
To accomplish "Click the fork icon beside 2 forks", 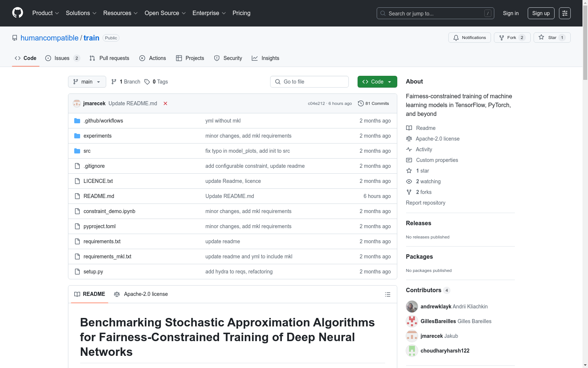I will 409,192.
